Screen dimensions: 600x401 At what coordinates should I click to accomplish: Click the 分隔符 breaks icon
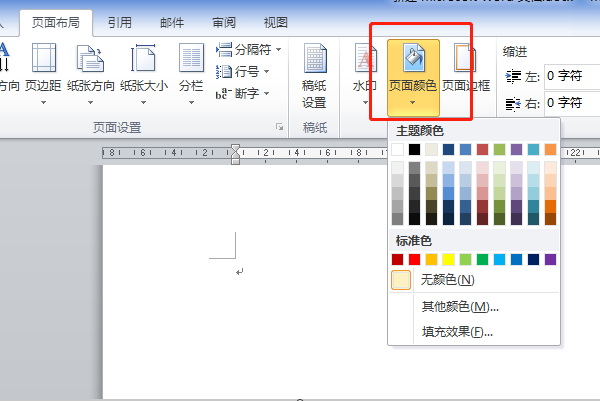(x=224, y=49)
